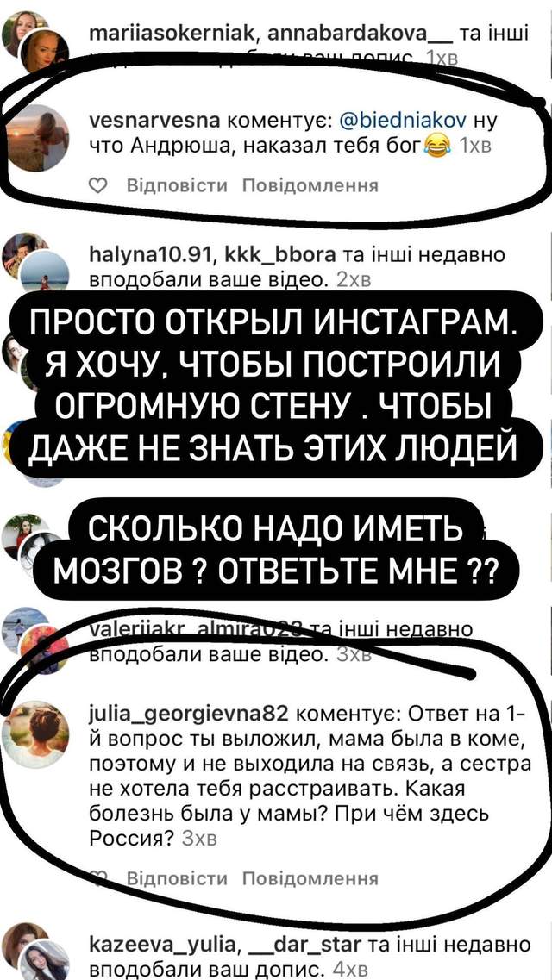Click Повідомлення under the julia_georgievna82 comment
Viewport: 552px width, 980px height.
(310, 879)
